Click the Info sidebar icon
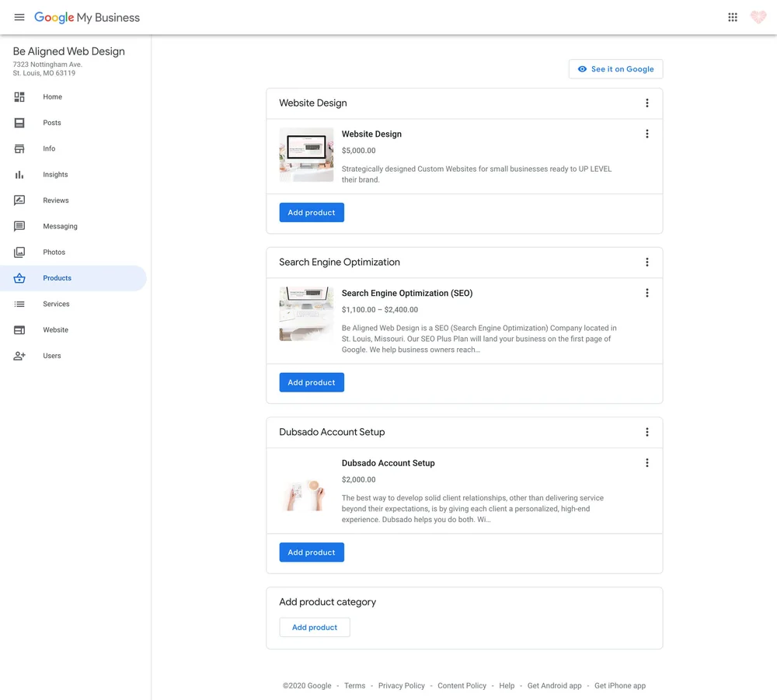Image resolution: width=777 pixels, height=700 pixels. [19, 148]
